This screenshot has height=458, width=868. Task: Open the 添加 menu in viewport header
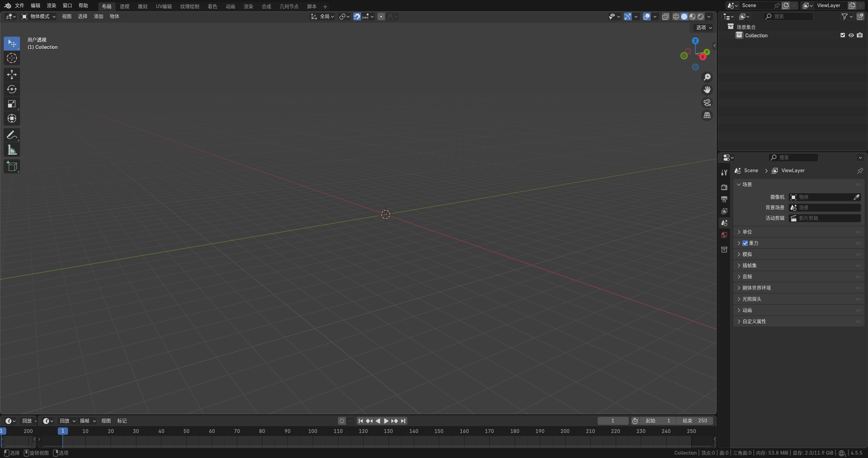pyautogui.click(x=98, y=16)
